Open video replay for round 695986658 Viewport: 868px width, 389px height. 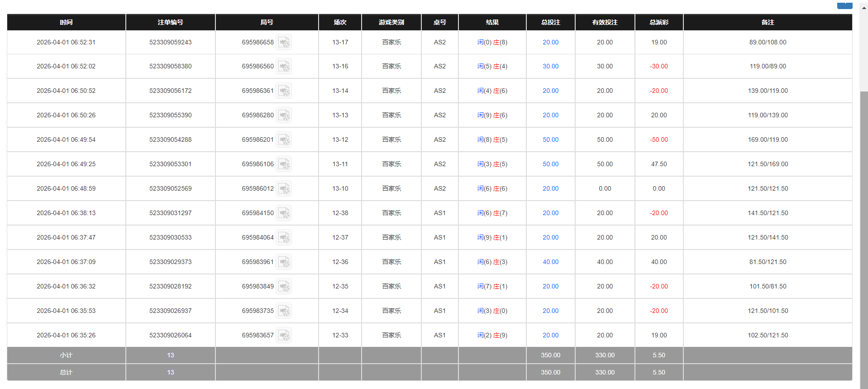pyautogui.click(x=284, y=43)
